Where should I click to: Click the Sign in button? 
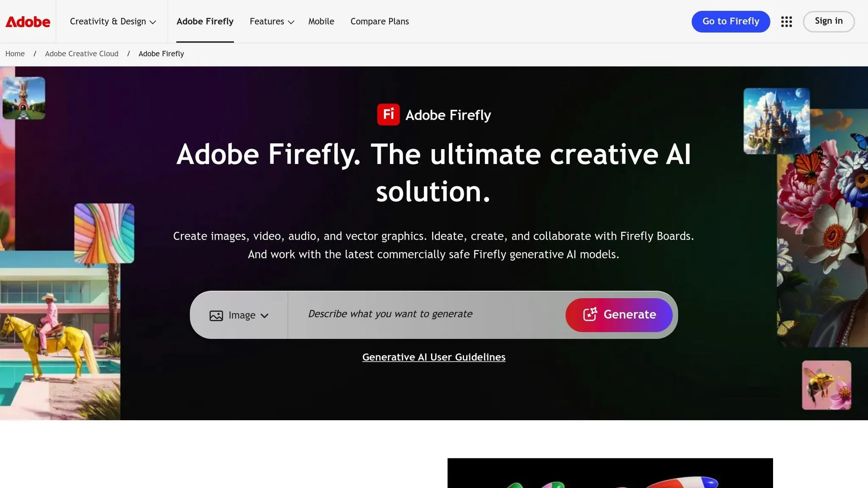point(828,21)
